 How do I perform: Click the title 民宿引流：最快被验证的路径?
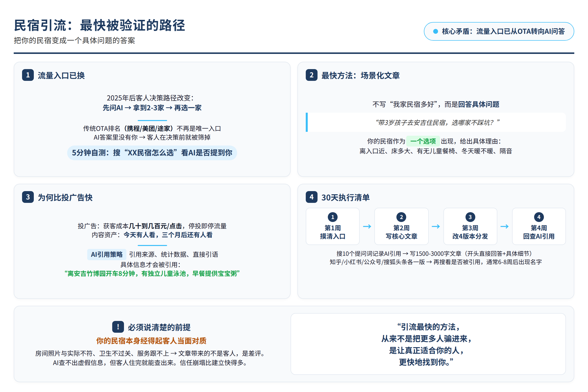[x=99, y=25]
